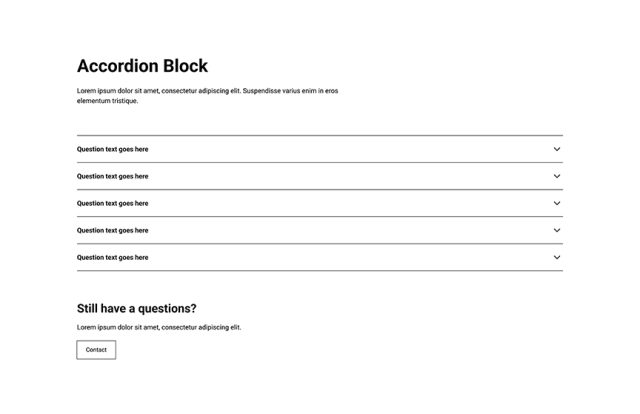This screenshot has width=640, height=414.
Task: Open the third question via chevron arrow
Action: (x=557, y=203)
